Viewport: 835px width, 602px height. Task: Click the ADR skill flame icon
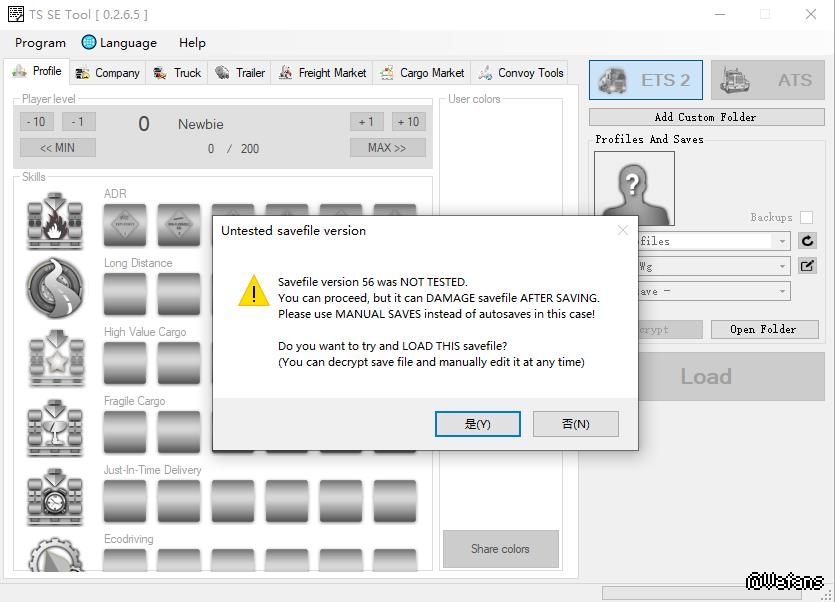point(55,222)
